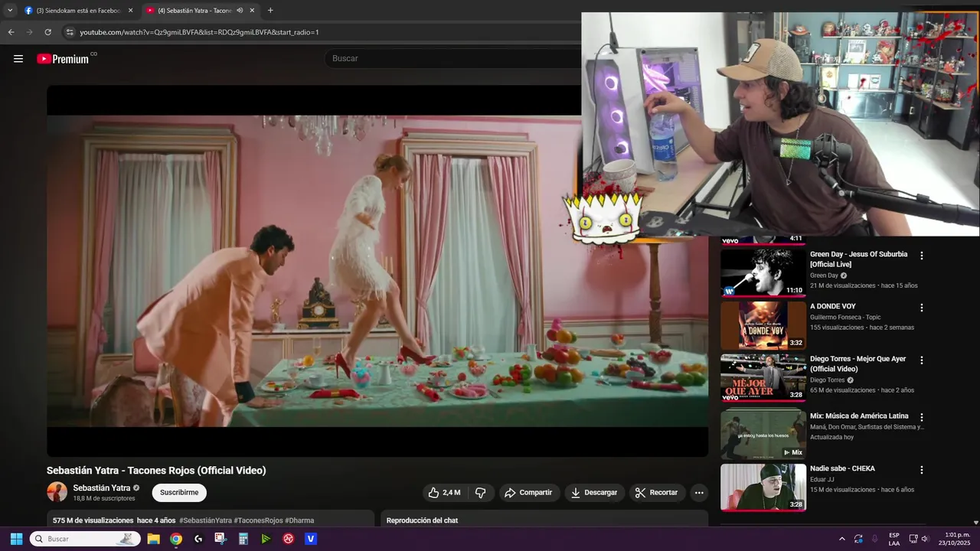Open Diego Torres - Mejor Que Ayer title
The width and height of the screenshot is (980, 551).
tap(857, 364)
